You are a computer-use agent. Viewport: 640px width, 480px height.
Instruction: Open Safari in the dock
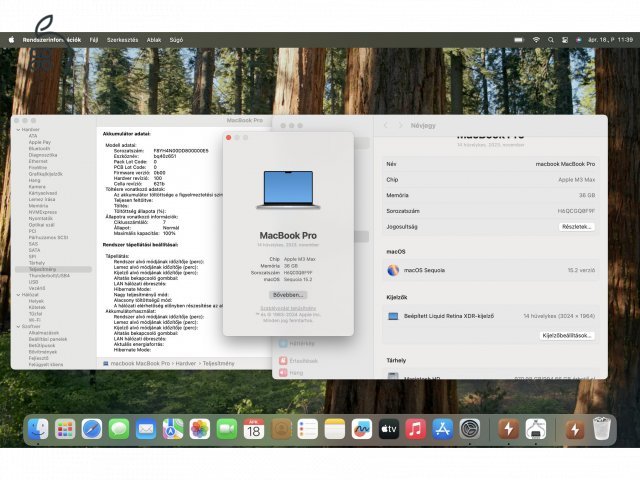click(x=92, y=429)
